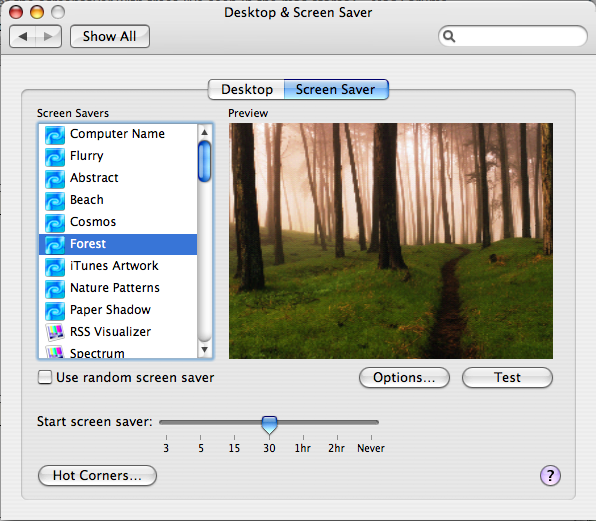
Task: Choose the Abstract label in list
Action: [x=94, y=177]
